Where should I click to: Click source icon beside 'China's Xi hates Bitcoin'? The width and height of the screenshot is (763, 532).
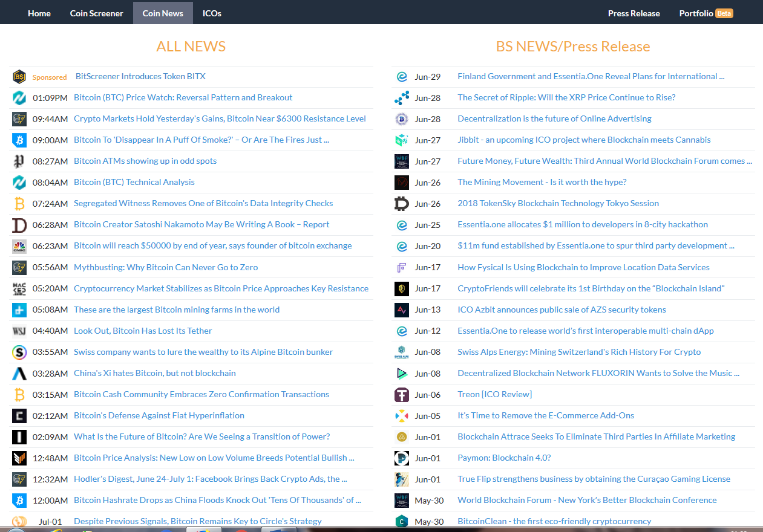19,374
